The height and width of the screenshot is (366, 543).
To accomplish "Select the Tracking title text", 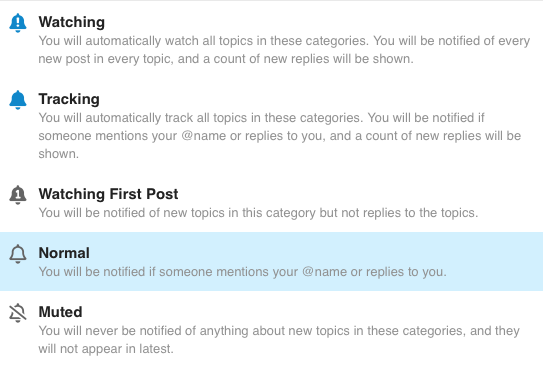I will coord(69,99).
